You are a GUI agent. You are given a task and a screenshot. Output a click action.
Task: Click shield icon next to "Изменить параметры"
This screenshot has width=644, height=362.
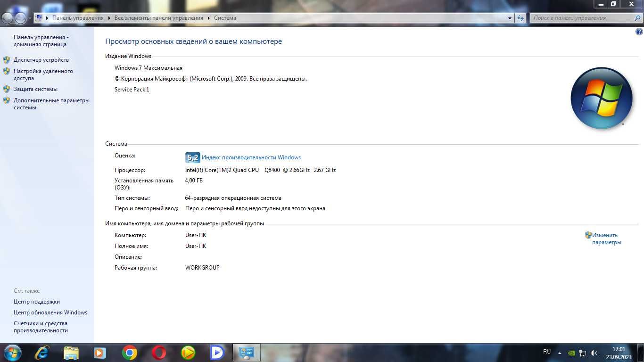tap(588, 235)
